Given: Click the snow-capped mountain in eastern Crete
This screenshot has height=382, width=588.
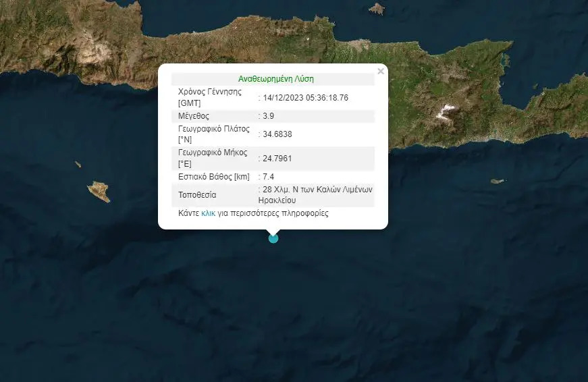Looking at the screenshot, I should pos(446,112).
